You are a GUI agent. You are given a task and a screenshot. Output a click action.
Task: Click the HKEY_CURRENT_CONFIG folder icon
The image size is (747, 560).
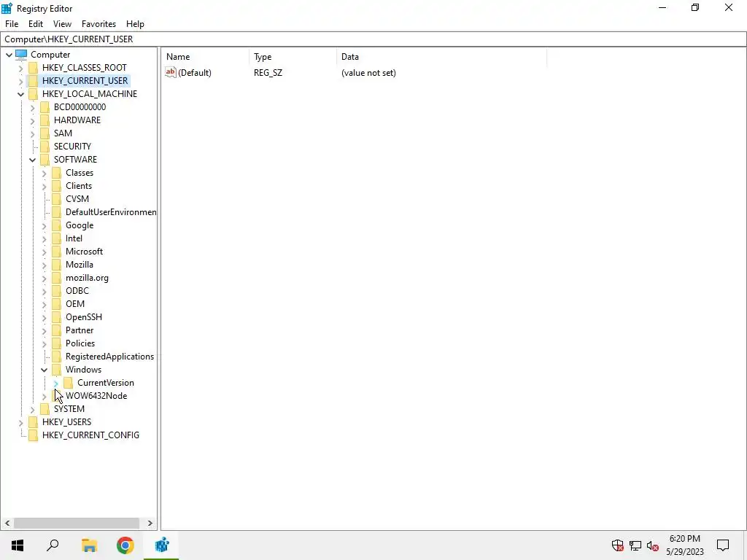tap(33, 435)
